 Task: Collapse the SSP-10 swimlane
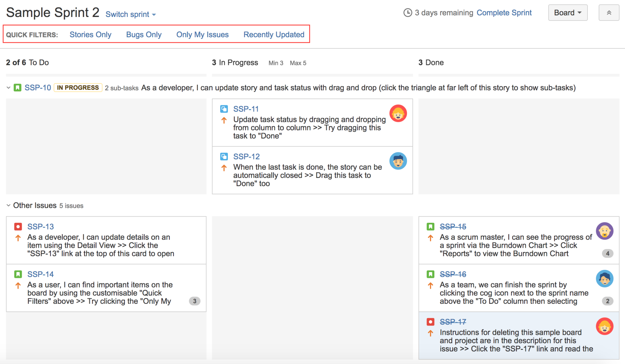(9, 87)
